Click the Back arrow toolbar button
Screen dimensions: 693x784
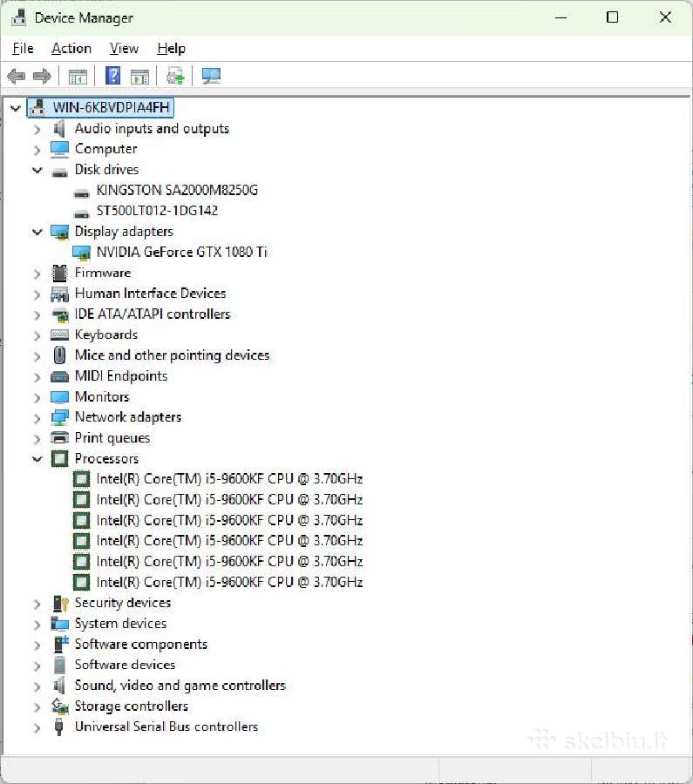[16, 76]
